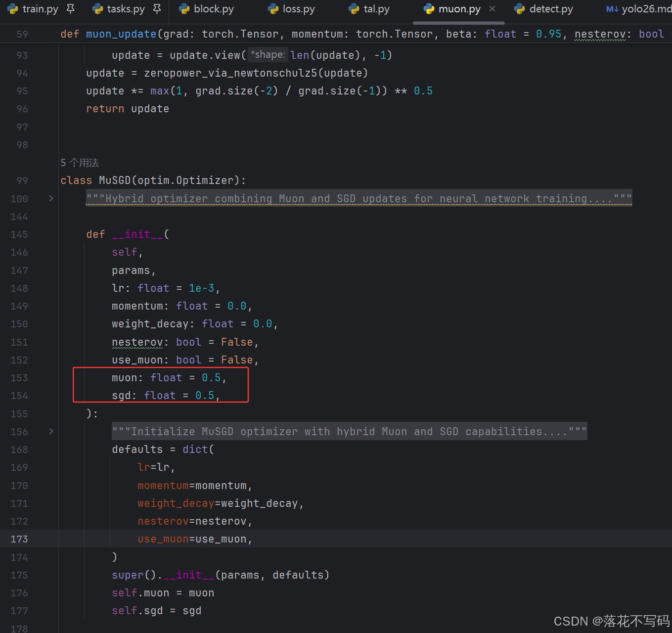Click the MuSGD class name
The image size is (672, 633).
(x=115, y=181)
